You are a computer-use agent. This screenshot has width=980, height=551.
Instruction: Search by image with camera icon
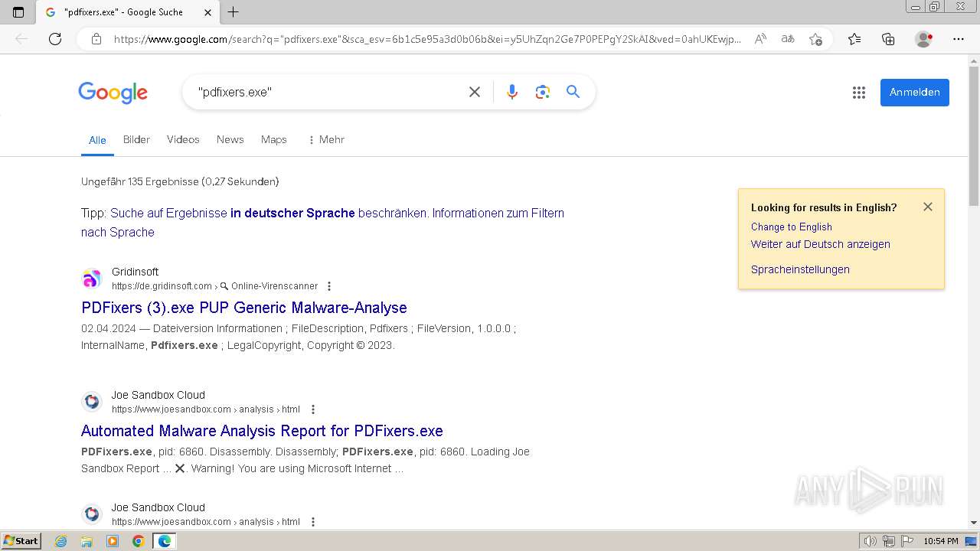tap(543, 92)
